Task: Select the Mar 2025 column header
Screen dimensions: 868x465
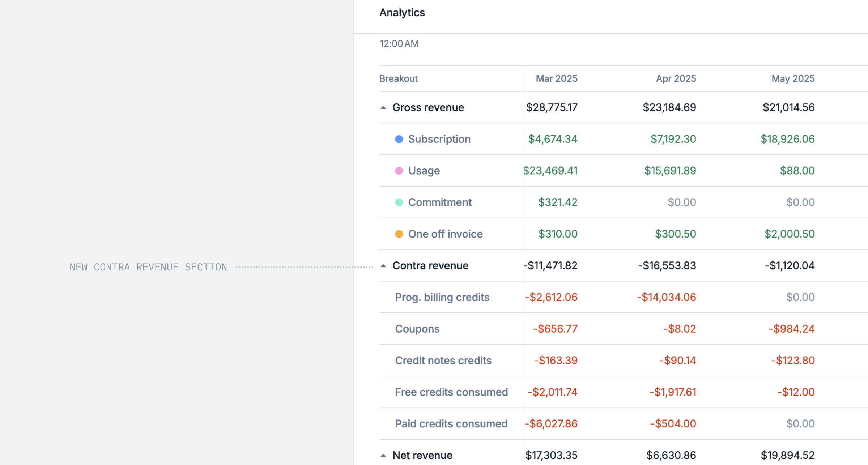Action: pyautogui.click(x=556, y=78)
